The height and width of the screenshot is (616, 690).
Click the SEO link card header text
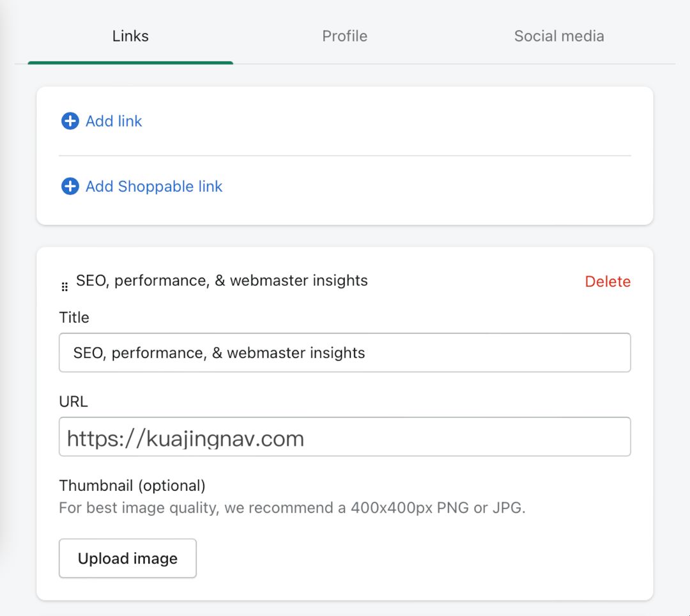(x=222, y=281)
